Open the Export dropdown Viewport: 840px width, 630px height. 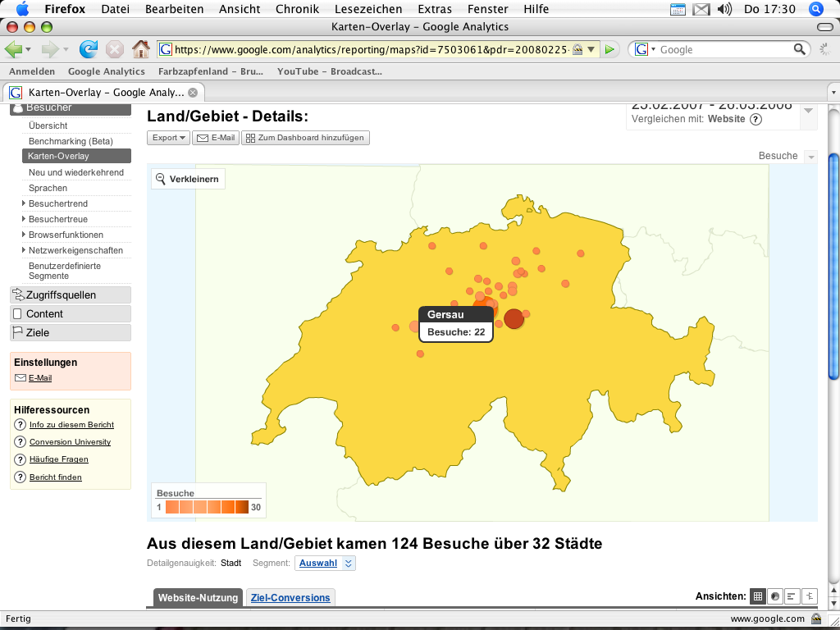(168, 138)
